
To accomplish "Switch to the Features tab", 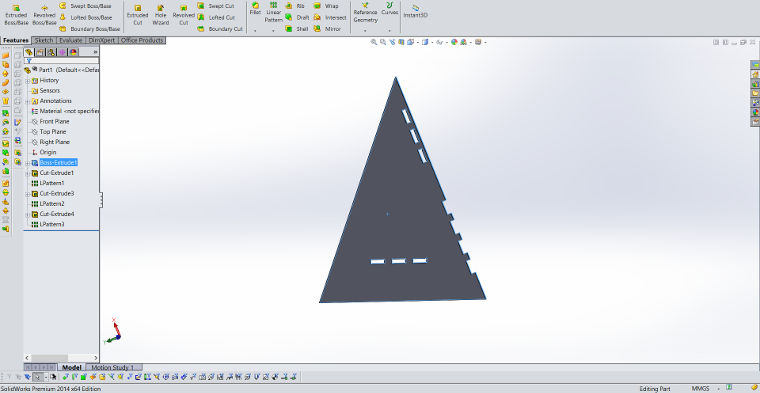I will click(16, 40).
